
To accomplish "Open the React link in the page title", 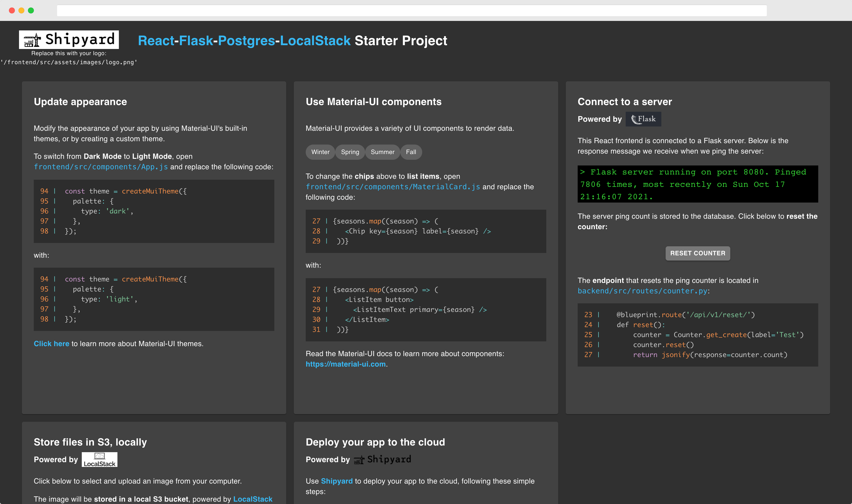I will point(156,41).
